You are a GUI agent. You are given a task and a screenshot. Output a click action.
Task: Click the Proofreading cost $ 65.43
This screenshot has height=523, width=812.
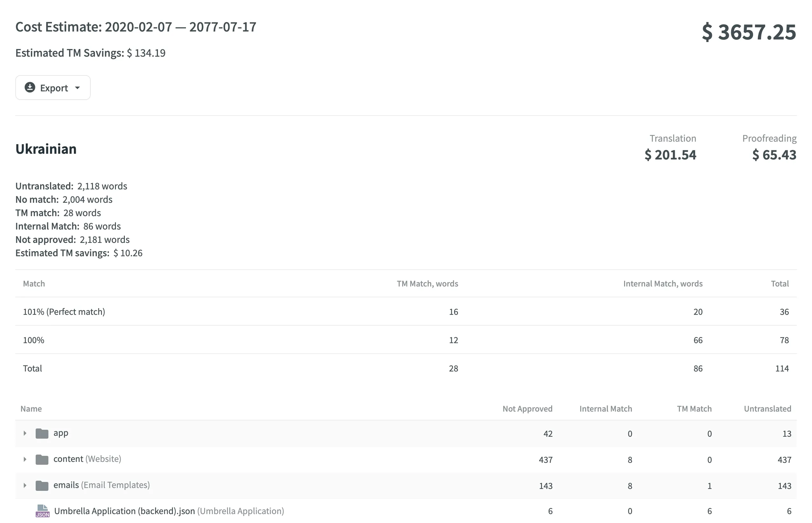[x=774, y=155]
